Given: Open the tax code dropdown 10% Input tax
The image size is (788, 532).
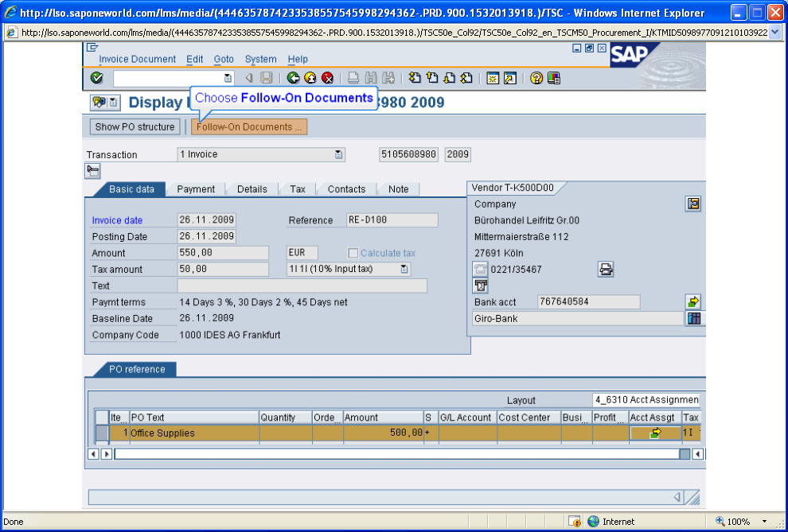Looking at the screenshot, I should (404, 269).
